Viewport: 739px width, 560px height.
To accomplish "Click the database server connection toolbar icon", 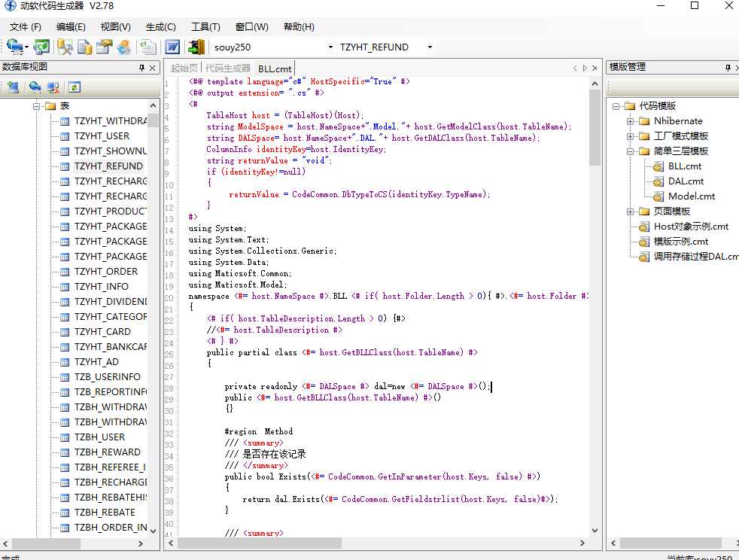I will 14,47.
